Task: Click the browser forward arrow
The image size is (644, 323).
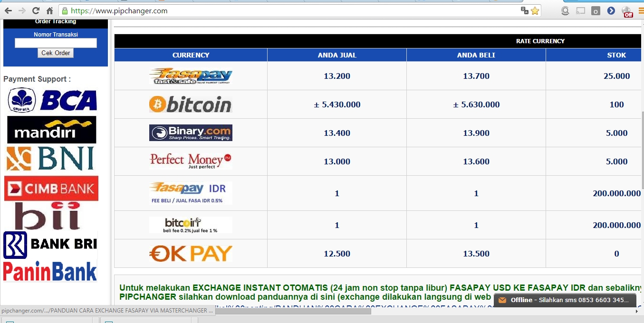Action: click(22, 10)
